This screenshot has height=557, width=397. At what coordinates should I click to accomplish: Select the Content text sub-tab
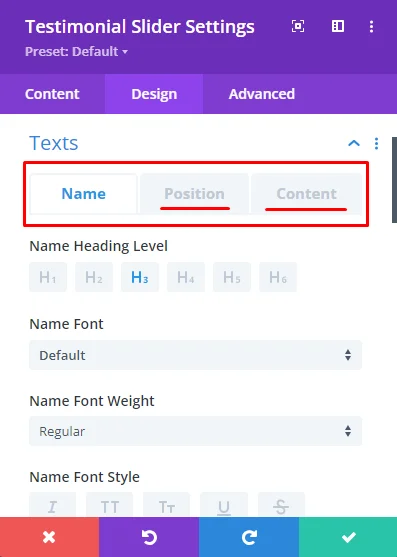[306, 194]
